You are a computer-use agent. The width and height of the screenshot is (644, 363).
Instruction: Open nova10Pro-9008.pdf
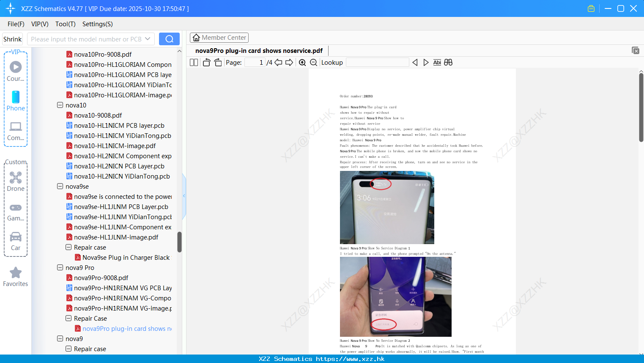pos(99,55)
